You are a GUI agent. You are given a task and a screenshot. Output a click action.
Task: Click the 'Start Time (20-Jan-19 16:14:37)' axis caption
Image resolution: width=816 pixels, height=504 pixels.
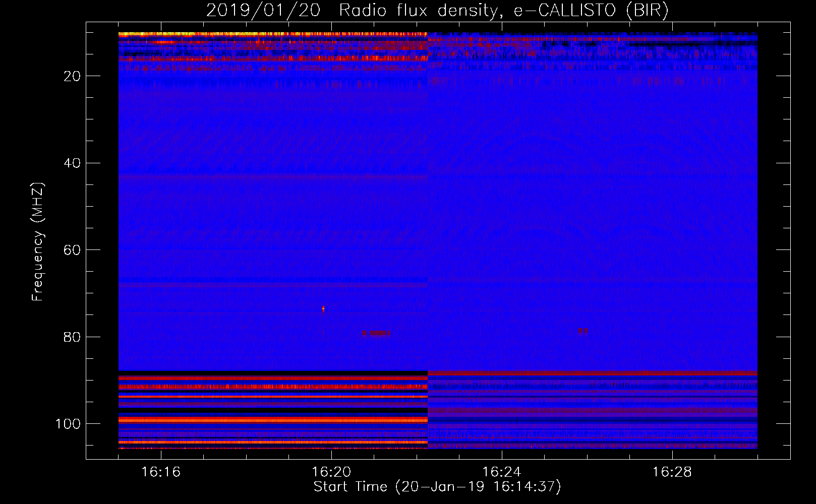coord(437,487)
